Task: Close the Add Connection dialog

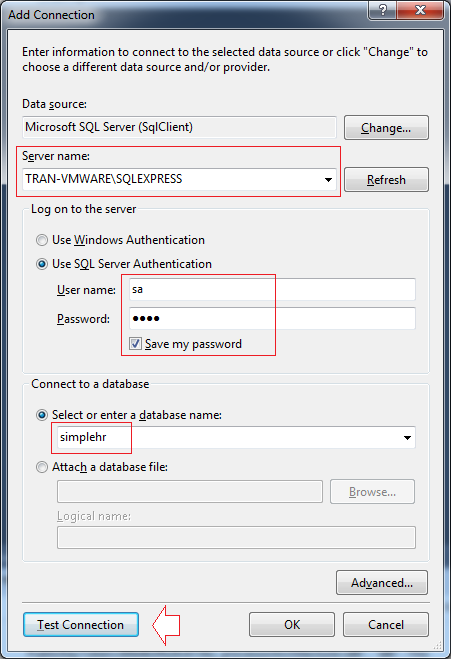Action: 420,10
